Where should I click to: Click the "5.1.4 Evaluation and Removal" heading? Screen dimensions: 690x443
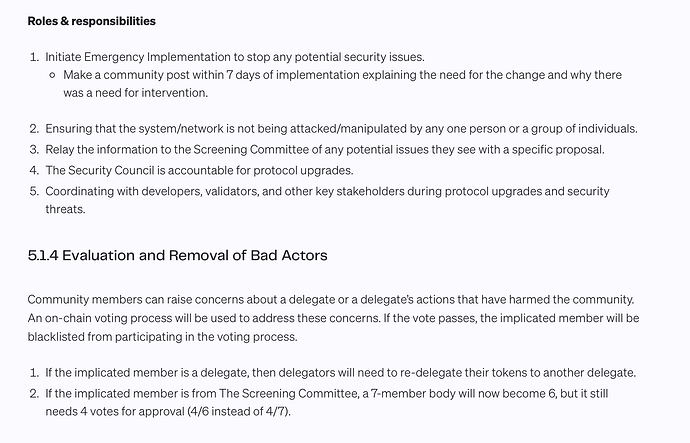point(177,256)
